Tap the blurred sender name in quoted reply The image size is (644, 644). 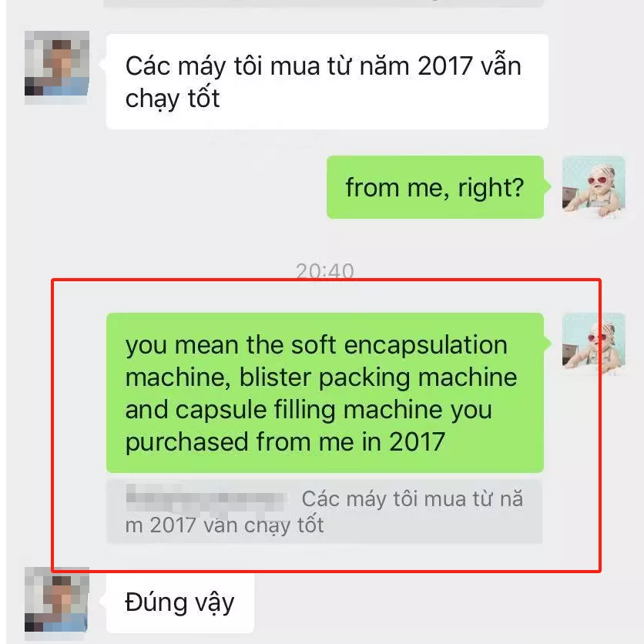[x=206, y=498]
